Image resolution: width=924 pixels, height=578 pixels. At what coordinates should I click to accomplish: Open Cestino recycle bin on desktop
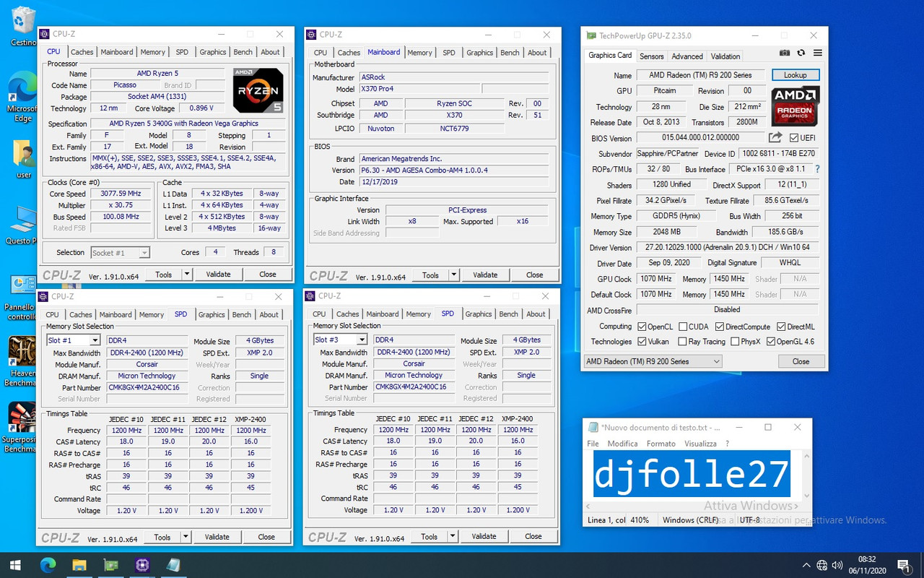[x=23, y=26]
